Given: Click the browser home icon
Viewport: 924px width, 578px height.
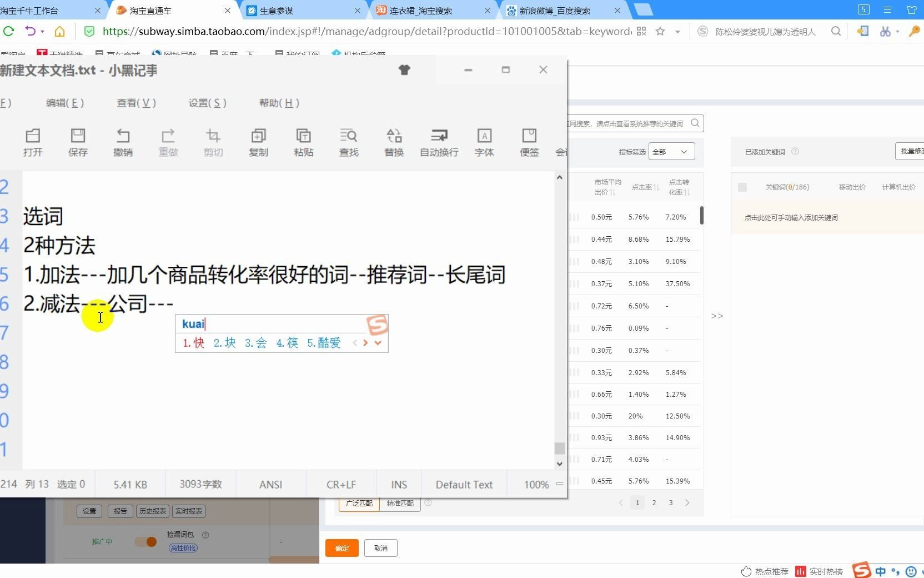Looking at the screenshot, I should click(59, 31).
